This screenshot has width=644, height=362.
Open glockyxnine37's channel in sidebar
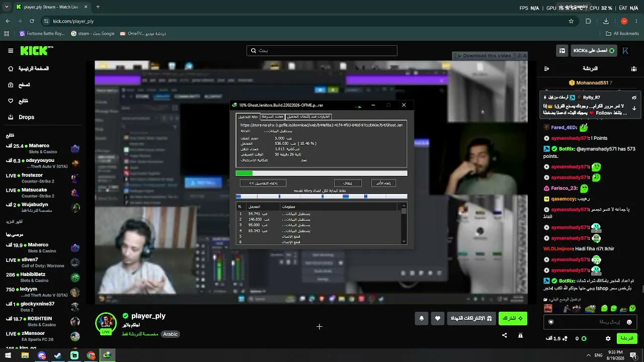click(x=43, y=307)
